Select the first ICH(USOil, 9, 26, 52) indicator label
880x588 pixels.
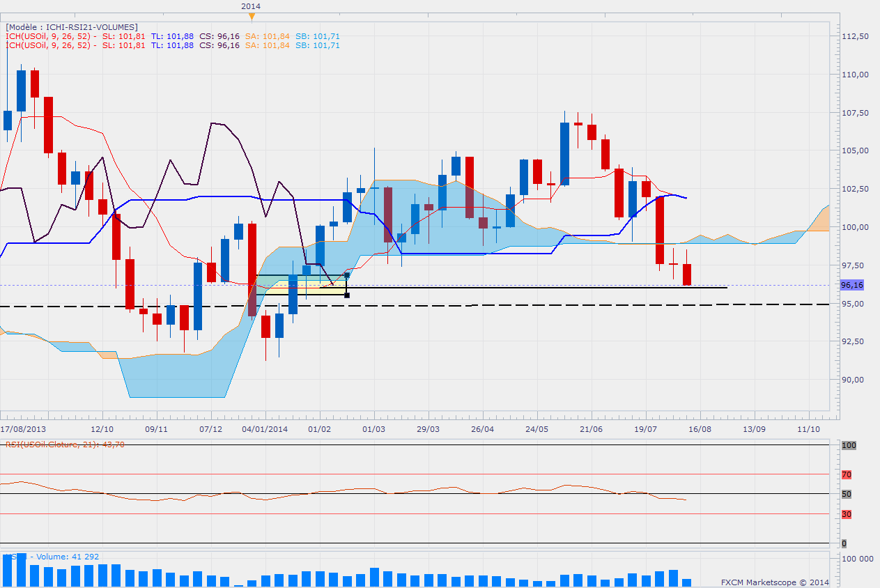49,36
